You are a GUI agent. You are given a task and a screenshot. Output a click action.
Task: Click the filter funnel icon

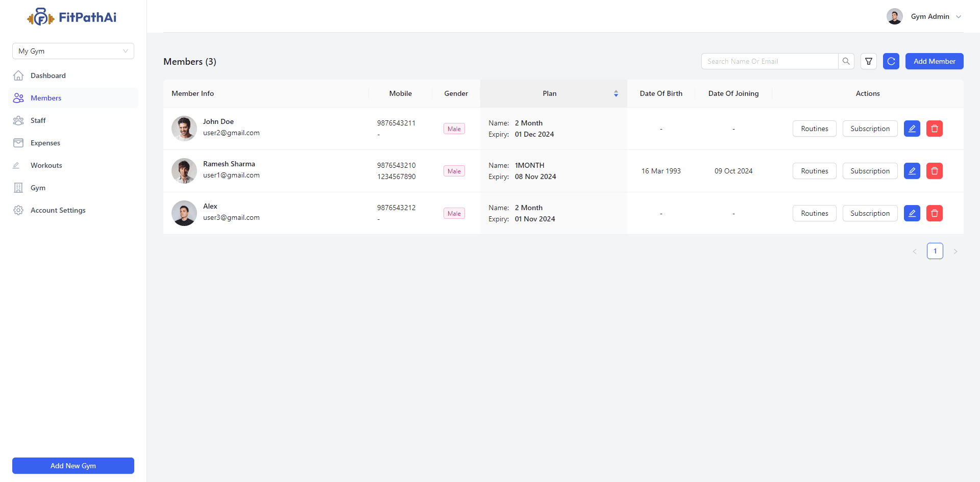click(x=868, y=61)
